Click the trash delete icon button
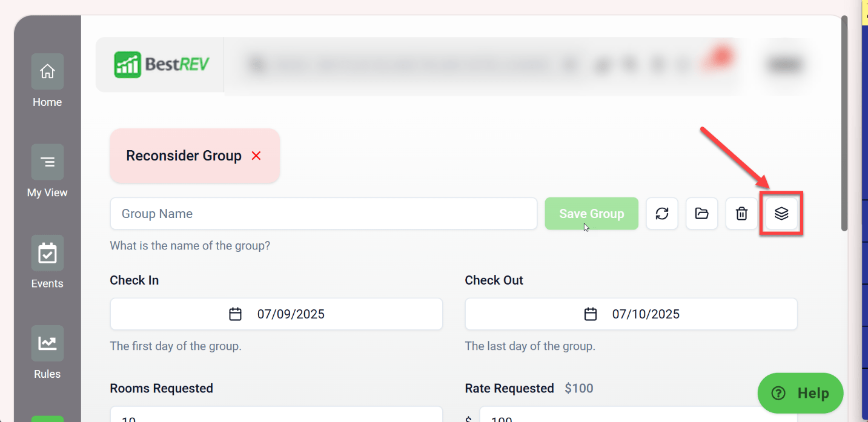 741,214
